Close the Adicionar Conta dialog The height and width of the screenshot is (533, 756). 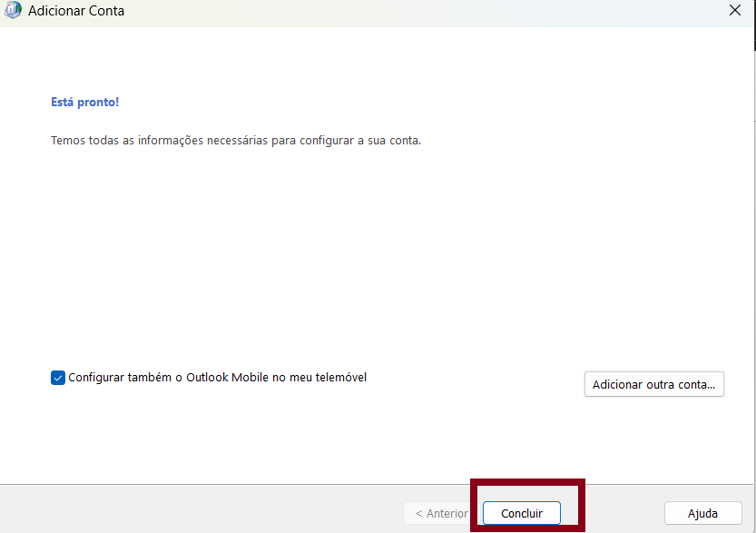tap(735, 12)
